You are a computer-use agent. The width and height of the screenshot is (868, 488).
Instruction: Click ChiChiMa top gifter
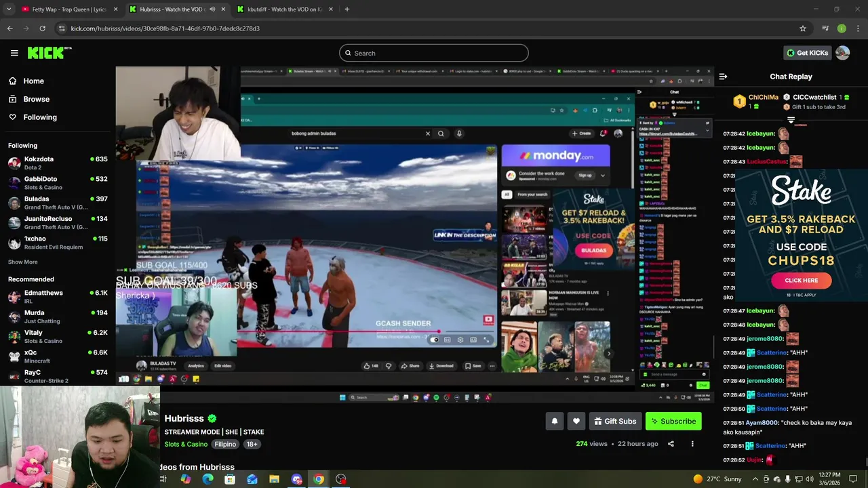point(764,98)
